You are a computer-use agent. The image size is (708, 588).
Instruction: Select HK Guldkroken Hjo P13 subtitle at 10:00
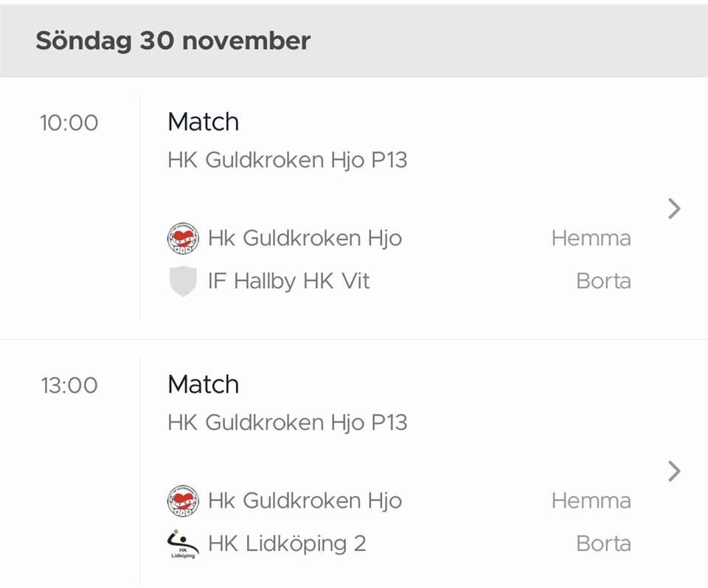(287, 159)
